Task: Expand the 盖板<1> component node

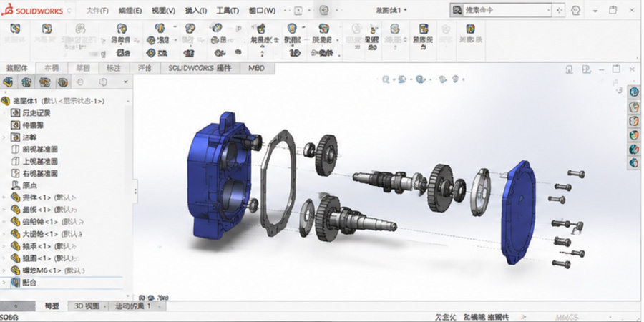Action: click(x=4, y=210)
